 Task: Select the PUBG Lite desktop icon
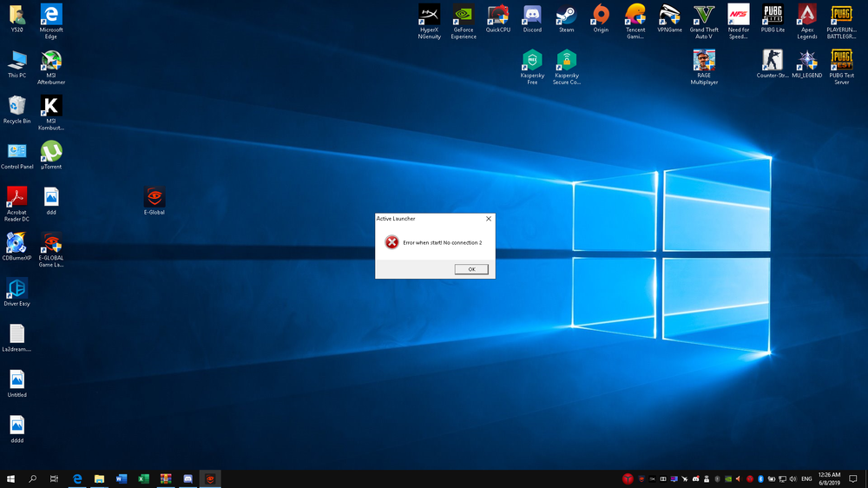(773, 16)
